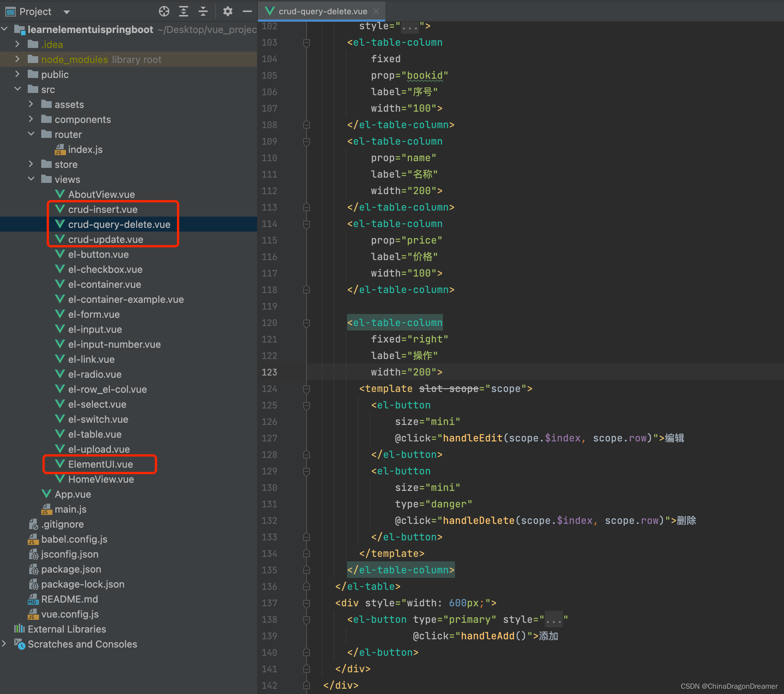Expand the .idea folder

coord(18,44)
